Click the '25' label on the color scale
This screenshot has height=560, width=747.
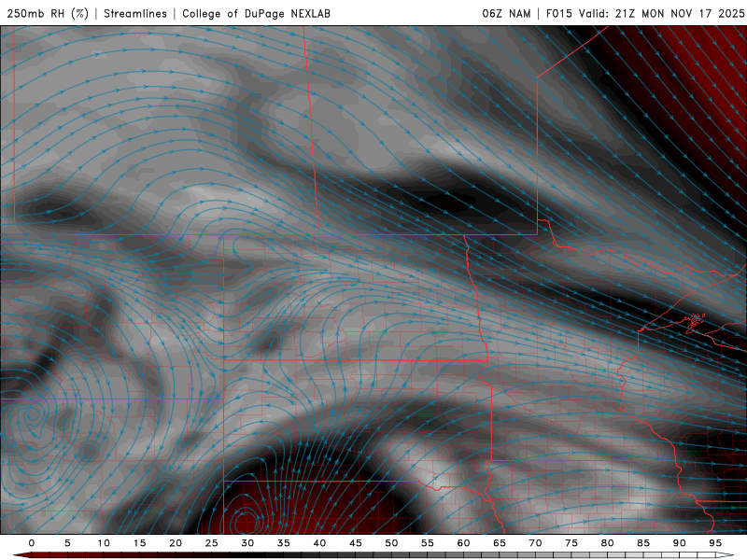click(x=212, y=543)
